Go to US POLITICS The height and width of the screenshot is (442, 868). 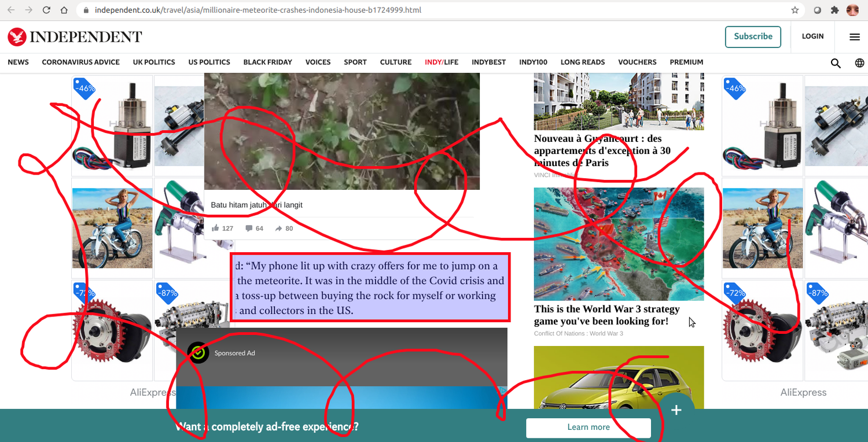point(209,62)
